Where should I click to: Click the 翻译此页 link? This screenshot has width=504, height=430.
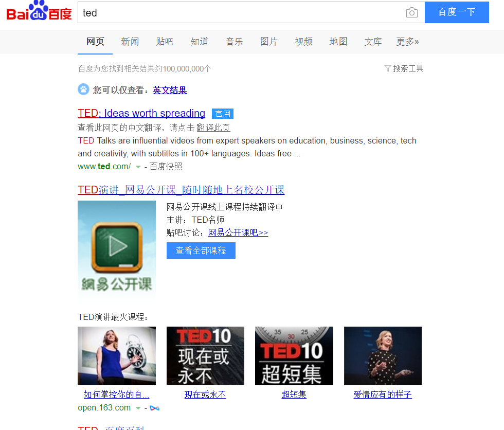tap(213, 128)
